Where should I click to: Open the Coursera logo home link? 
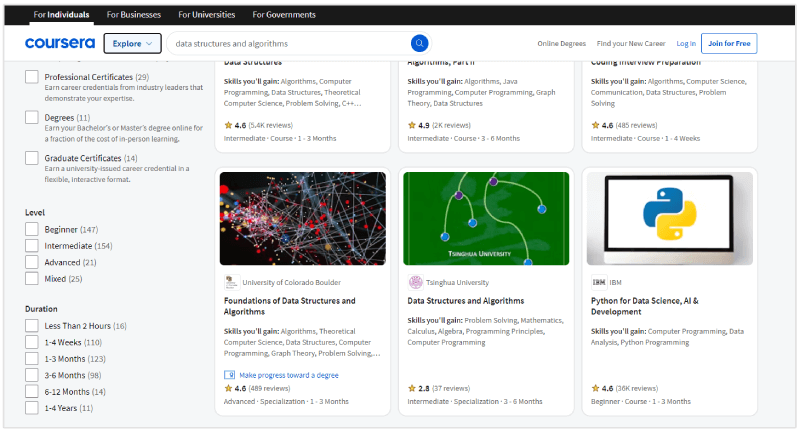point(60,43)
